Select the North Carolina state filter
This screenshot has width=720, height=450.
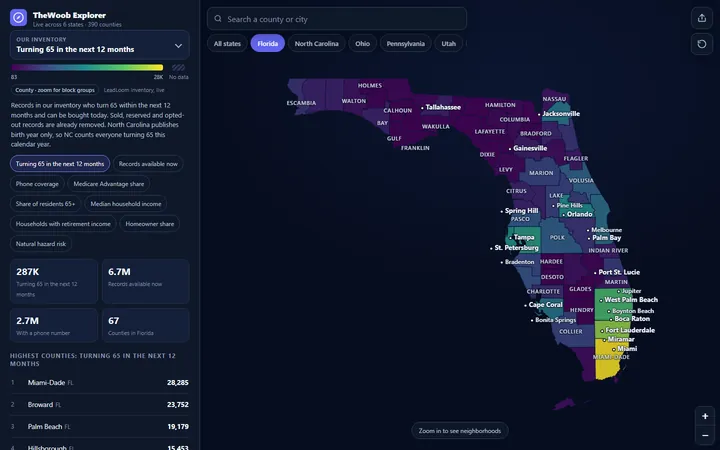pyautogui.click(x=316, y=44)
